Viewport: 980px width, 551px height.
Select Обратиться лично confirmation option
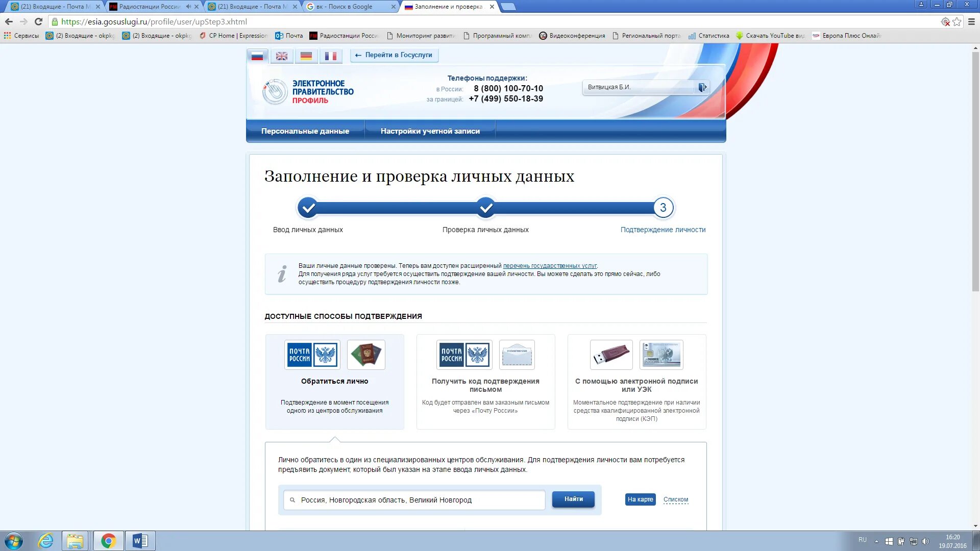[335, 382]
